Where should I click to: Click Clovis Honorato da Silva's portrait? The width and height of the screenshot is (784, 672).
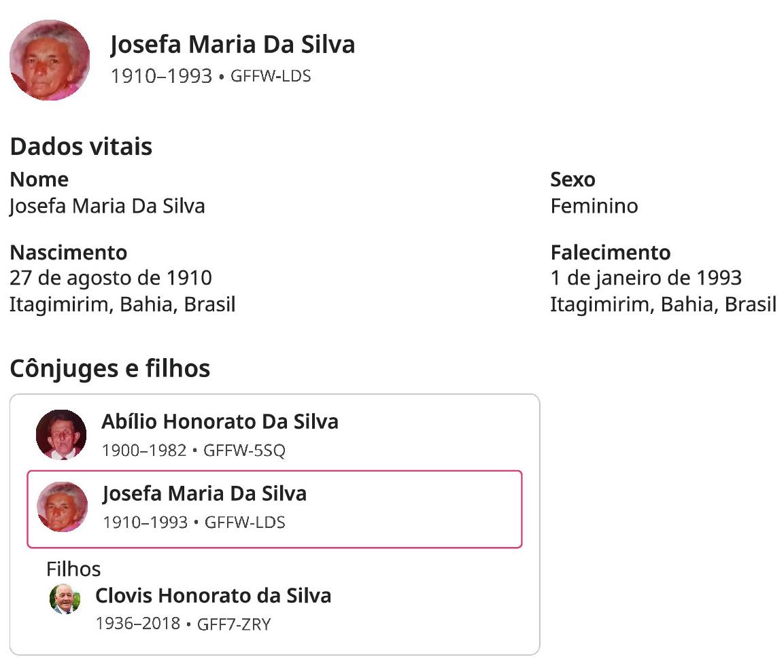click(65, 599)
